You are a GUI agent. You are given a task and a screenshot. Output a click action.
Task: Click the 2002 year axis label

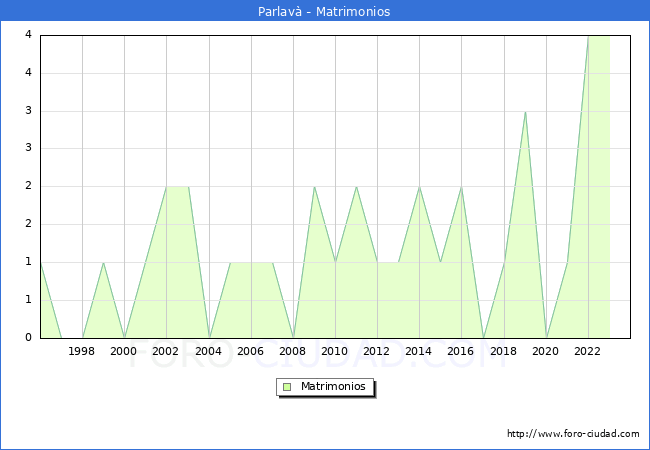[x=166, y=351]
